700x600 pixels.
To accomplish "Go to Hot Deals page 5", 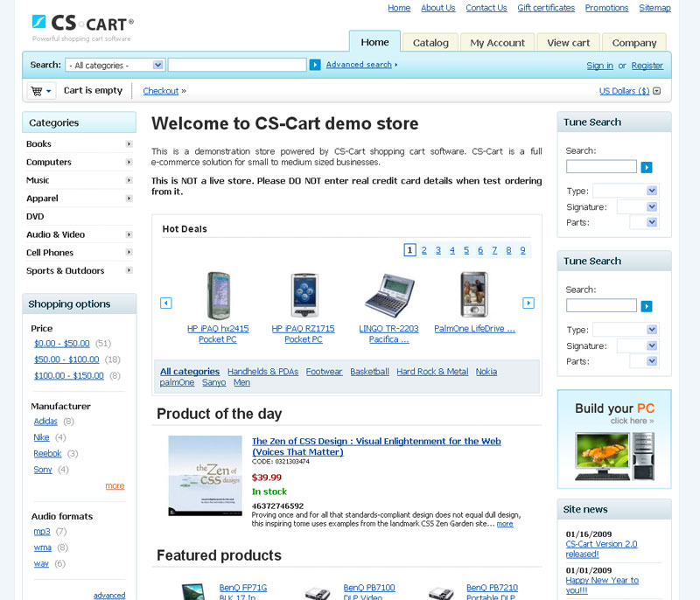I will pyautogui.click(x=466, y=250).
